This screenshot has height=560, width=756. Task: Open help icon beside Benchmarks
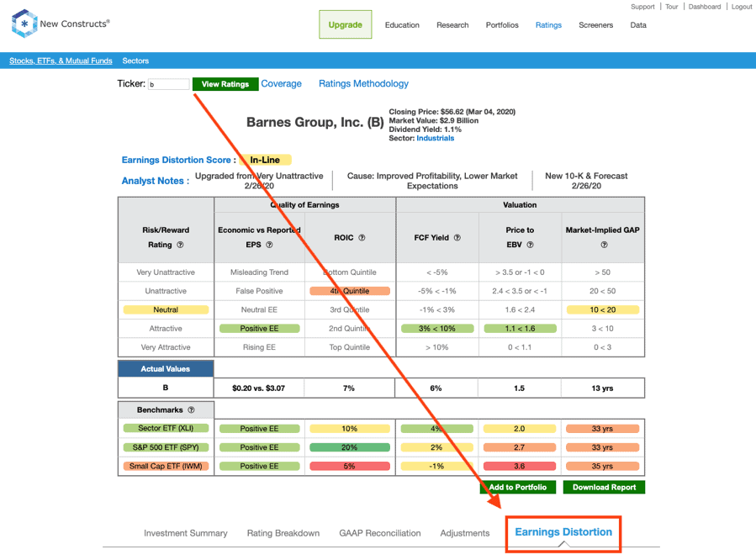pos(192,410)
